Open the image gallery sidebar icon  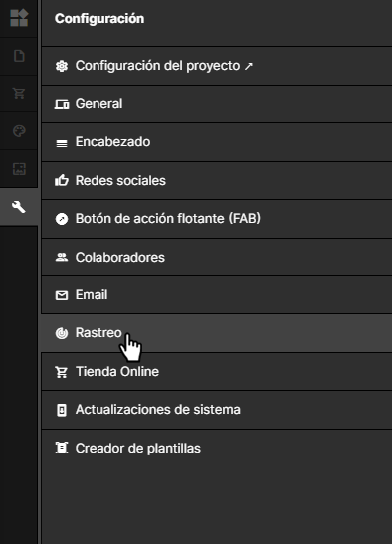pos(19,169)
